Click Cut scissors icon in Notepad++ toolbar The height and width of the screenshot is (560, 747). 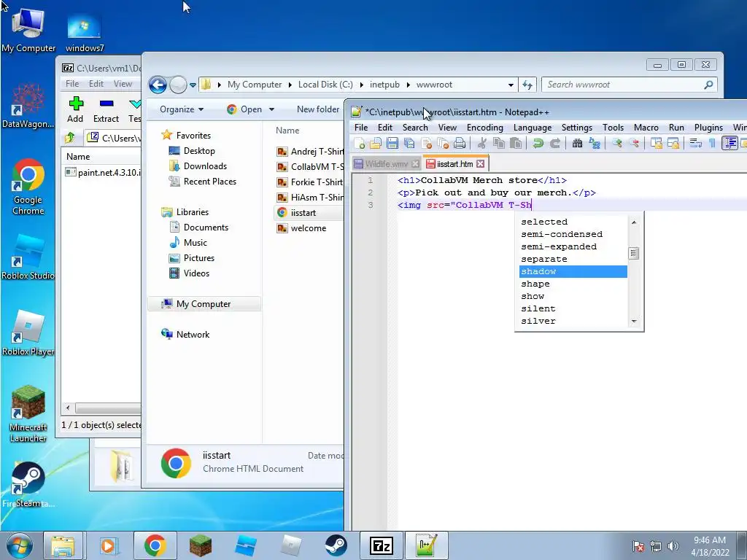(x=481, y=143)
